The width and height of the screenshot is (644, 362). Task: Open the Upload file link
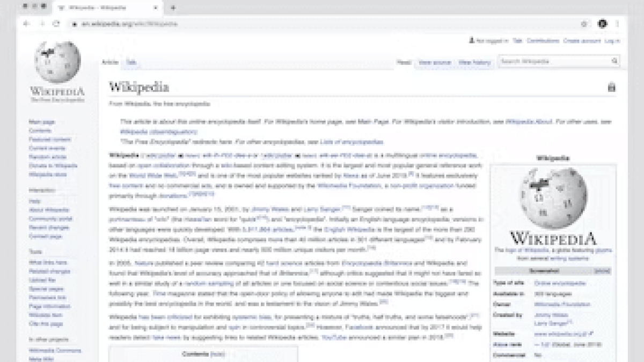point(42,280)
